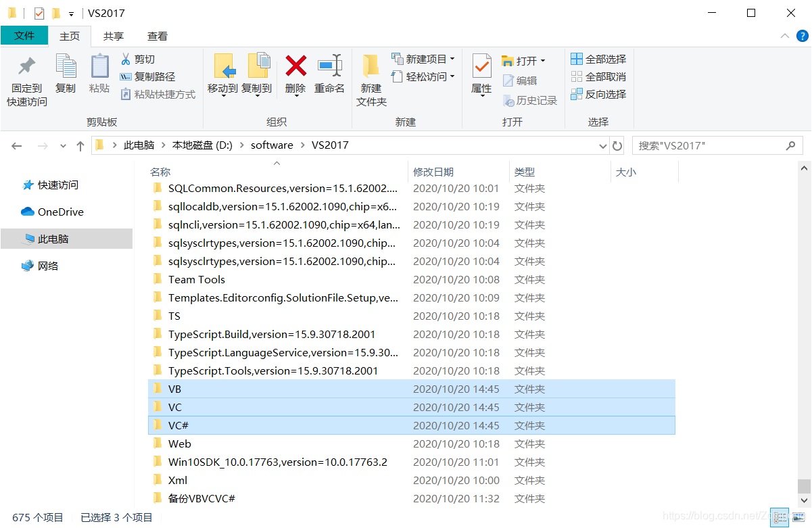The image size is (812, 528).
Task: Select folder 备份VBVCVC#
Action: (x=411, y=498)
